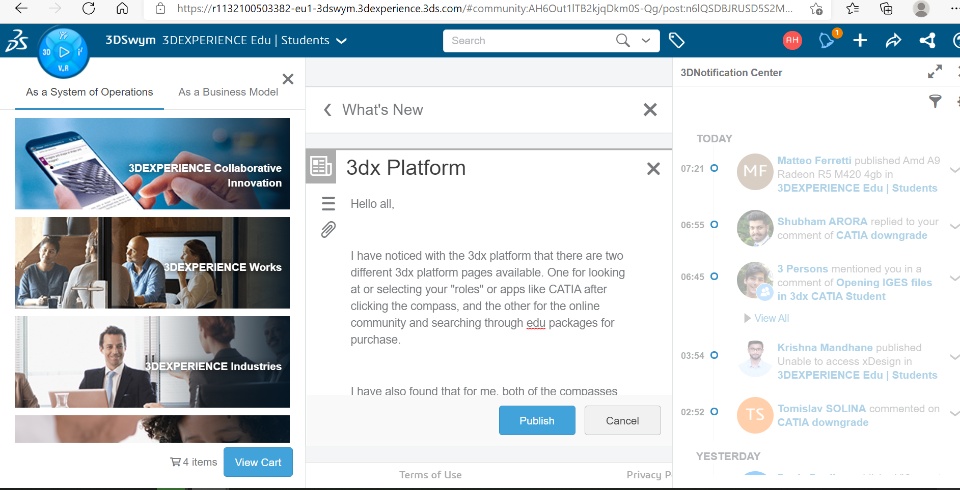
Task: Open CATIA downgrade link in Shubham's notification
Action: pyautogui.click(x=882, y=235)
